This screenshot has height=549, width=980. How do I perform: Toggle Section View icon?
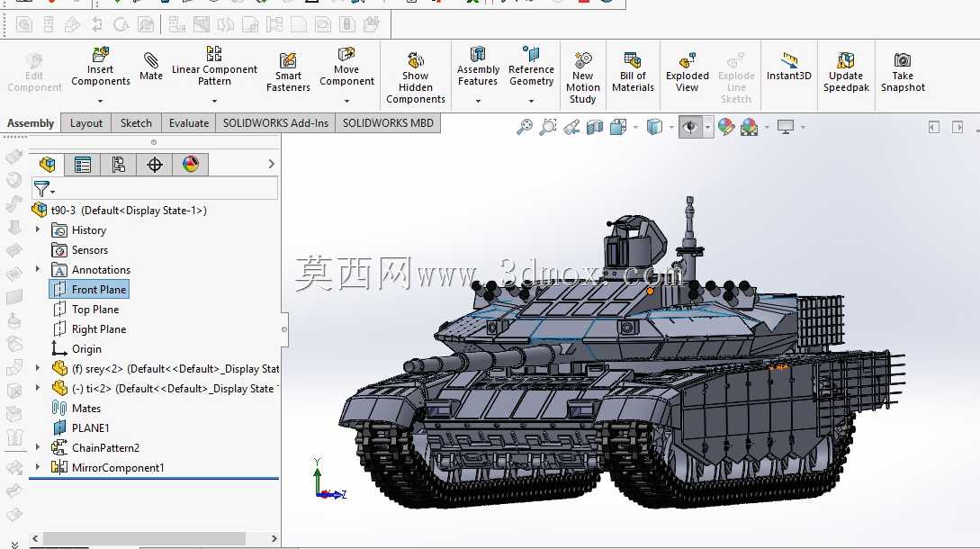[594, 128]
